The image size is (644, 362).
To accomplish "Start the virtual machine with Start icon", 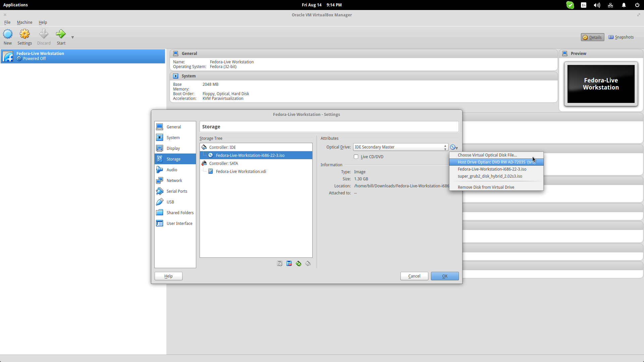I will coord(61,37).
